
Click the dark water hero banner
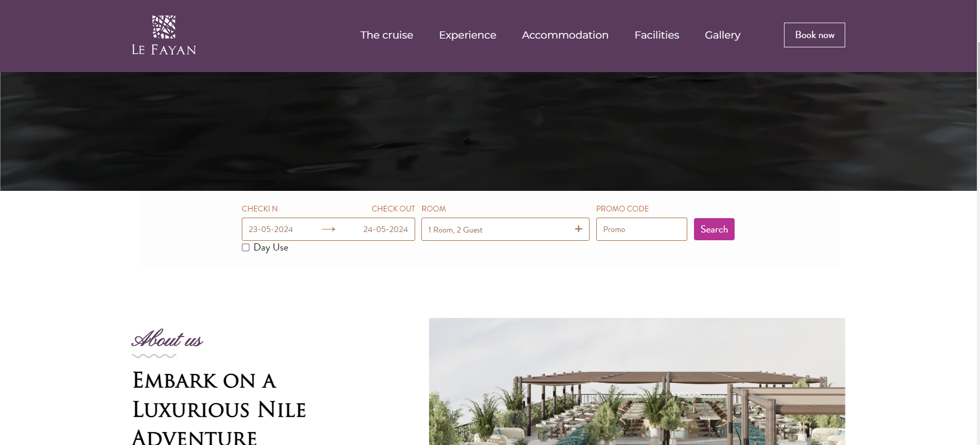coord(488,131)
